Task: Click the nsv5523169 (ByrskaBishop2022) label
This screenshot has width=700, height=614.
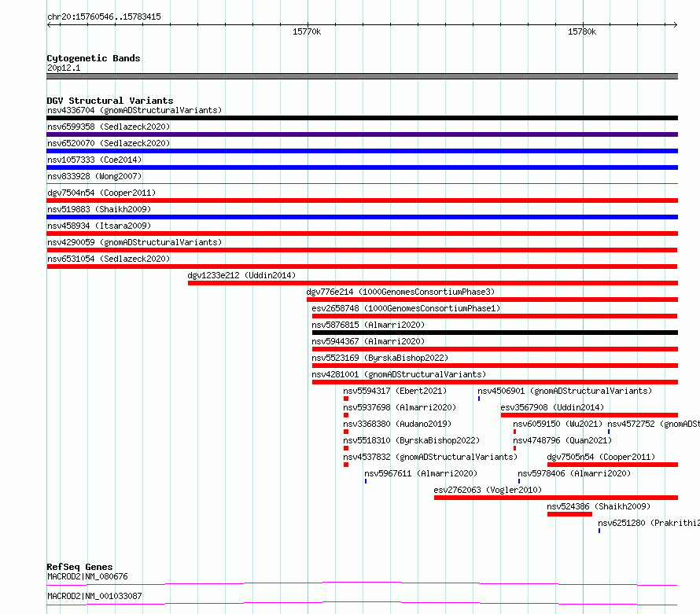Action: pyautogui.click(x=380, y=358)
